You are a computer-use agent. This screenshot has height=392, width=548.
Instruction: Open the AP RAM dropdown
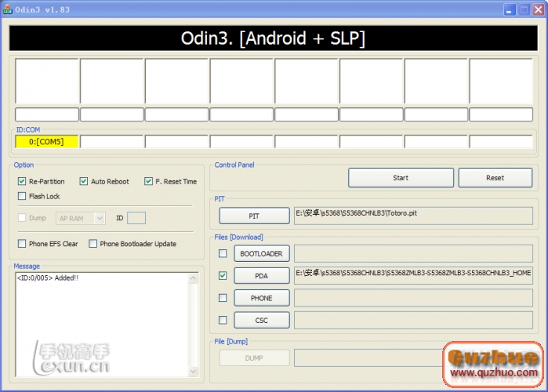[100, 219]
